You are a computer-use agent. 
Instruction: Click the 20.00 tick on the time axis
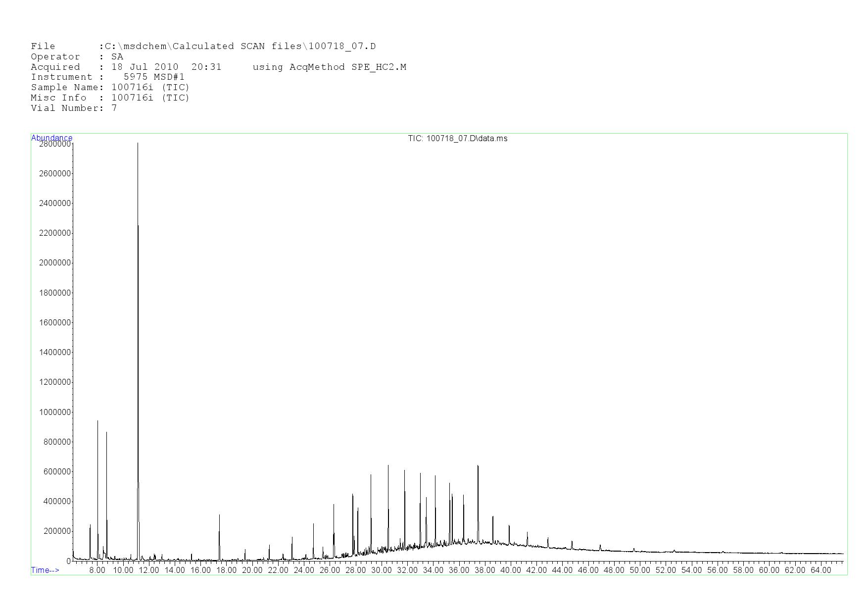pos(252,570)
